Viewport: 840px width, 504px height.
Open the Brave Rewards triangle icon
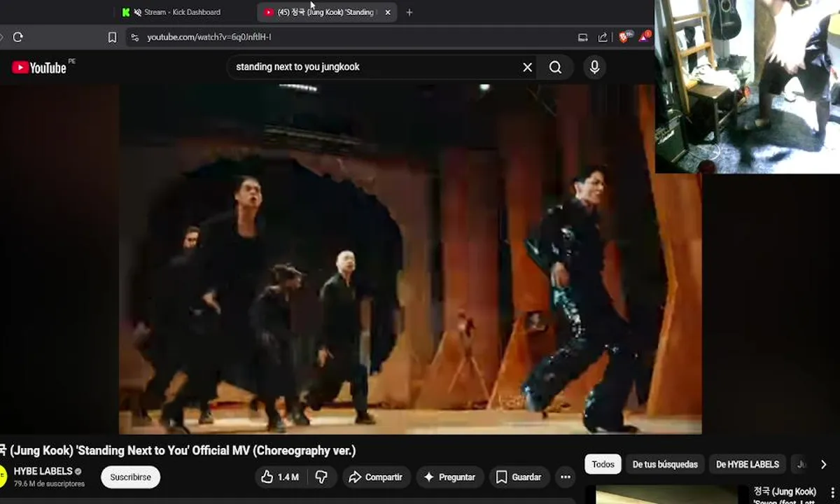click(645, 36)
